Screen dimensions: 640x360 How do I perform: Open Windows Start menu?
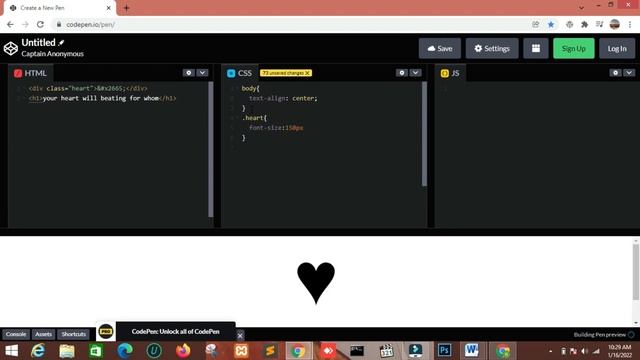(x=11, y=351)
